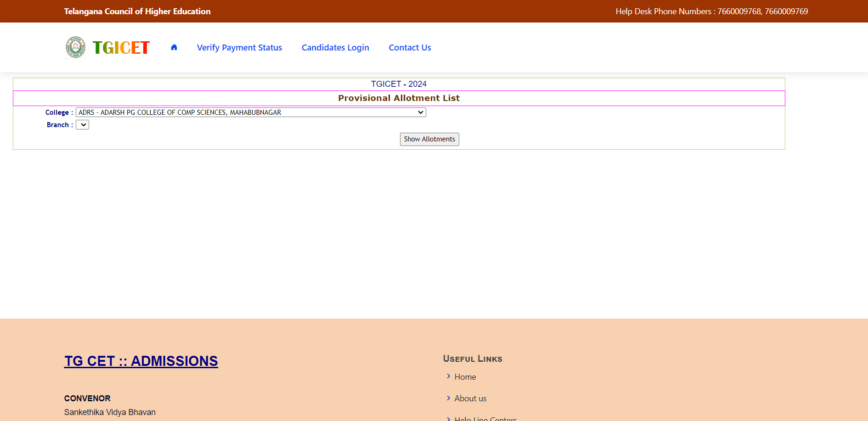Click Telangana Council of Higher Education text

point(137,11)
